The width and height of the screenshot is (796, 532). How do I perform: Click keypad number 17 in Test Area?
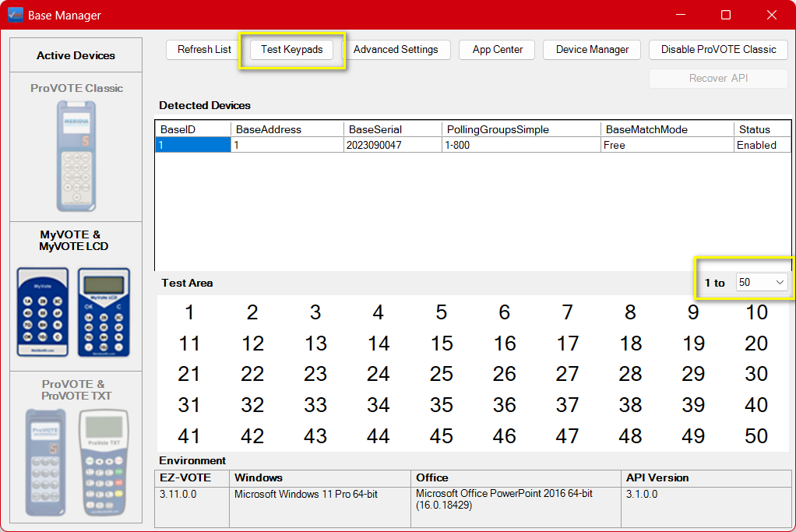point(567,344)
